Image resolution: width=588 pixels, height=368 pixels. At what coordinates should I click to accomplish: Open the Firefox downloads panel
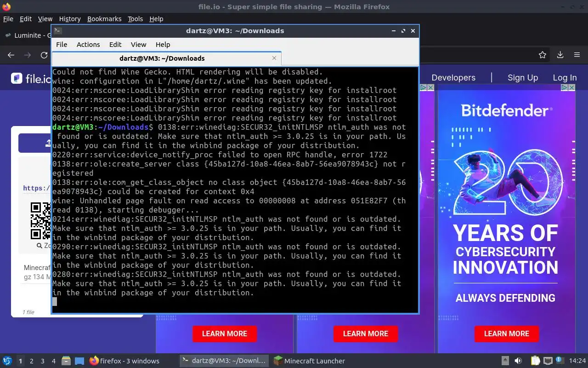pos(560,55)
